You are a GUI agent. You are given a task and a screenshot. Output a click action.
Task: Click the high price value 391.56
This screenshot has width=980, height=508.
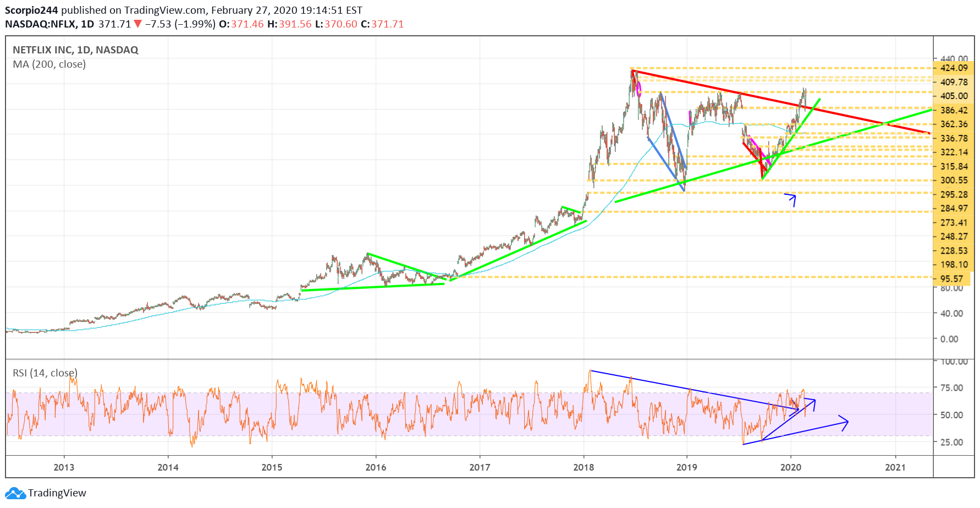pos(295,24)
